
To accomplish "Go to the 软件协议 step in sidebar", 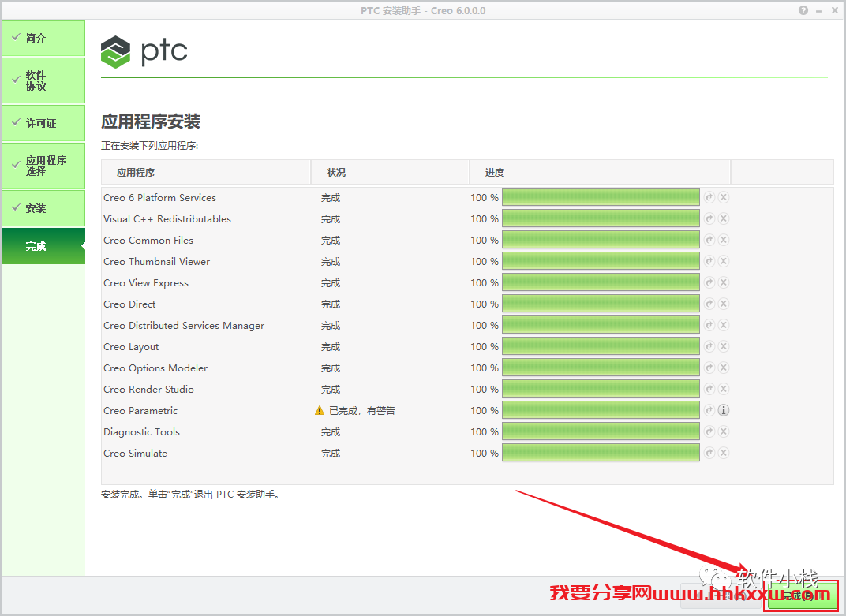I will point(43,80).
